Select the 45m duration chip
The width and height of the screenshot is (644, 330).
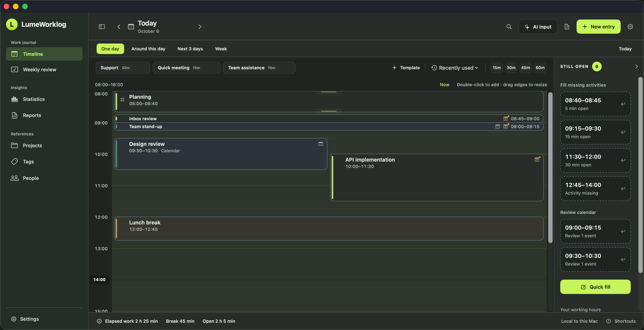[525, 68]
